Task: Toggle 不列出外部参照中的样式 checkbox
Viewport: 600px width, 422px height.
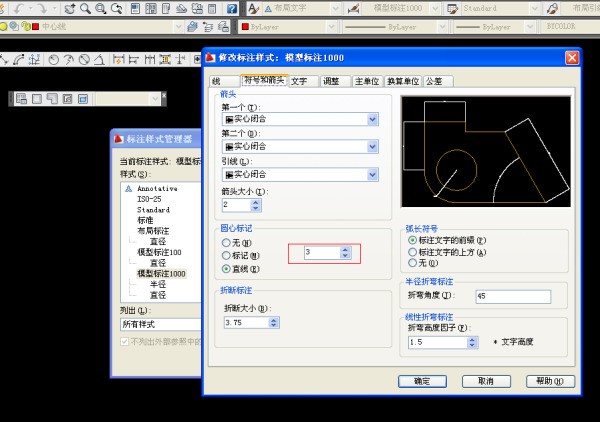Action: (x=124, y=341)
